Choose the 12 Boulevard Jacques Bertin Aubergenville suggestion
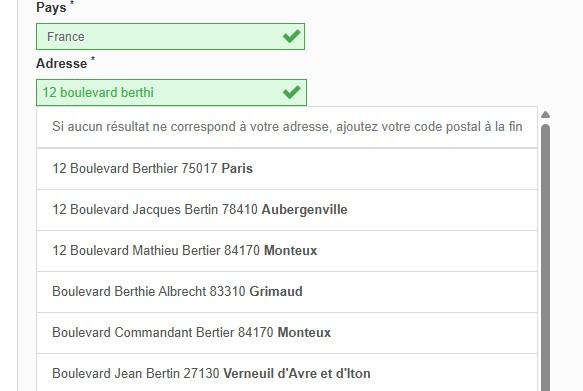The width and height of the screenshot is (583, 391). click(287, 210)
